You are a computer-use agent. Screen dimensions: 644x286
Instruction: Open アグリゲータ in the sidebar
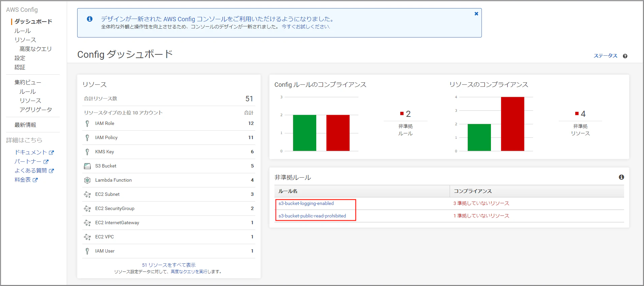tap(36, 110)
